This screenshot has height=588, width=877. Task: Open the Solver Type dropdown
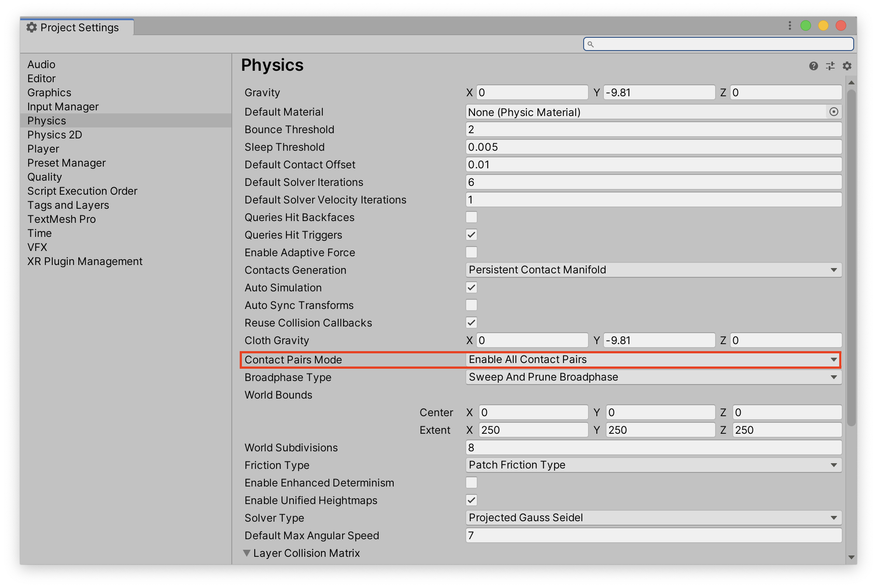[833, 518]
